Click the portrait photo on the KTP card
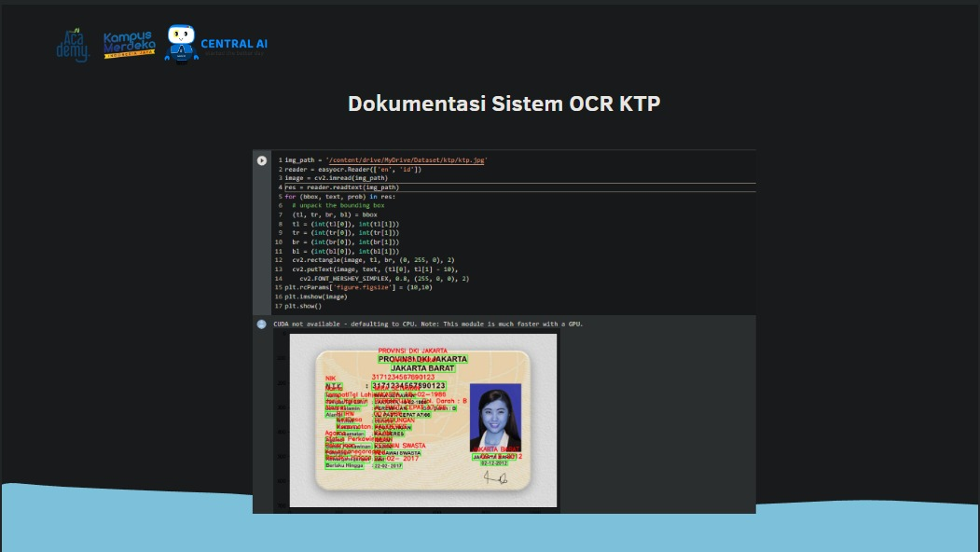The image size is (980, 552). tap(494, 420)
